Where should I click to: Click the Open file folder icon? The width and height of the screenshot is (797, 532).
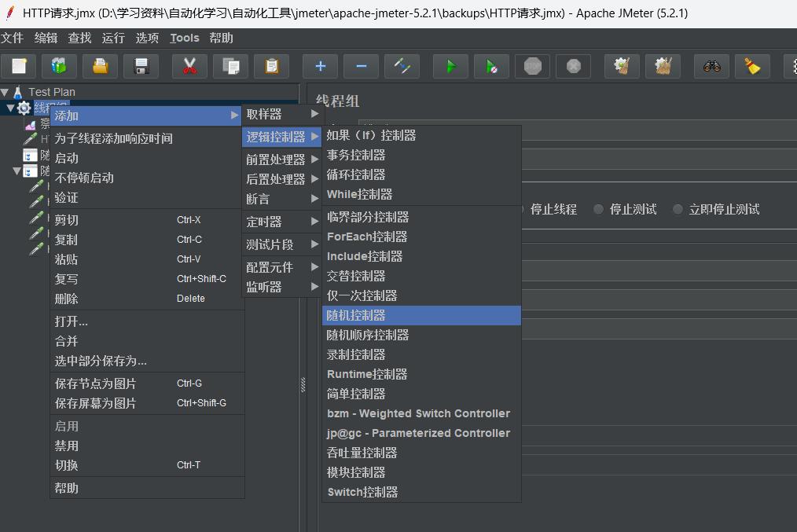pyautogui.click(x=100, y=66)
